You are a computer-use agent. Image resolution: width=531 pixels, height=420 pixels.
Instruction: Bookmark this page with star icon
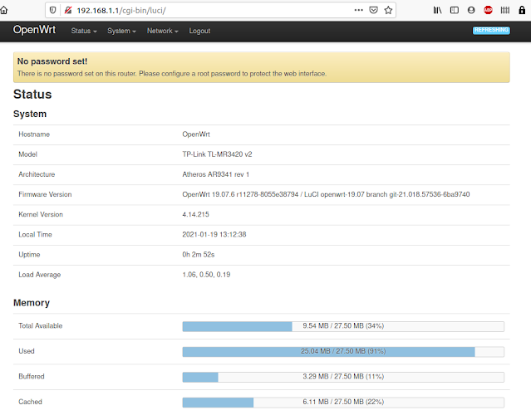[x=388, y=10]
